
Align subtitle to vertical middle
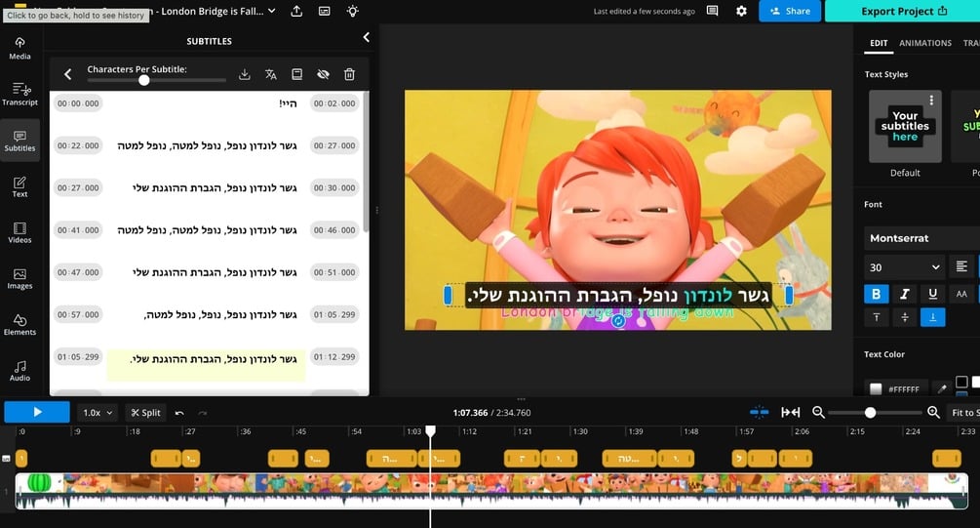click(904, 318)
